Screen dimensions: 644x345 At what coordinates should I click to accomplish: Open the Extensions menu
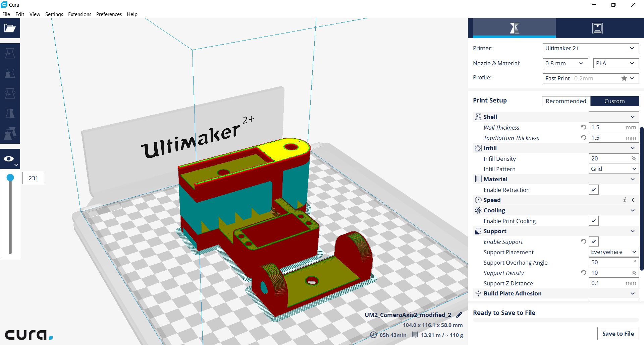point(79,14)
